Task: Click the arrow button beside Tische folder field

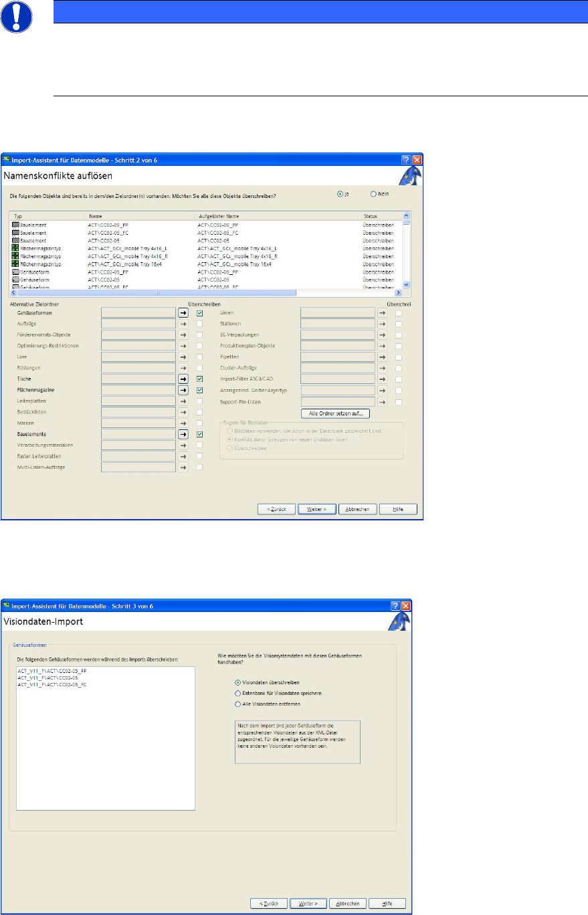Action: tap(183, 379)
